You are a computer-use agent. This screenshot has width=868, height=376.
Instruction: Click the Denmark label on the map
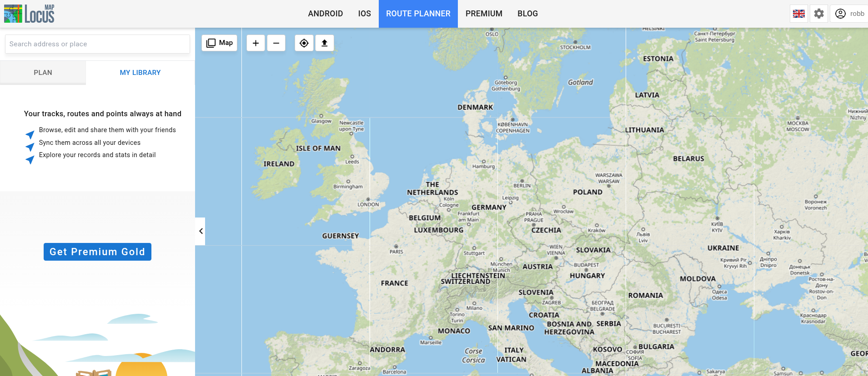pos(475,107)
